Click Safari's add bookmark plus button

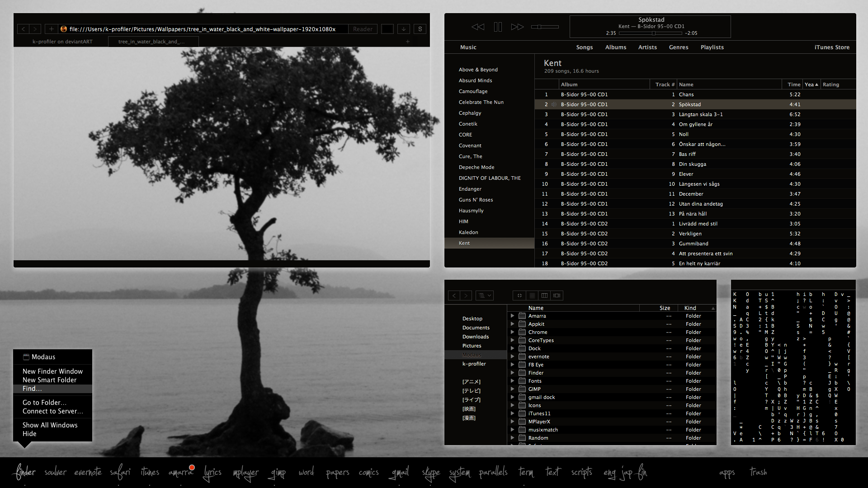(x=52, y=29)
